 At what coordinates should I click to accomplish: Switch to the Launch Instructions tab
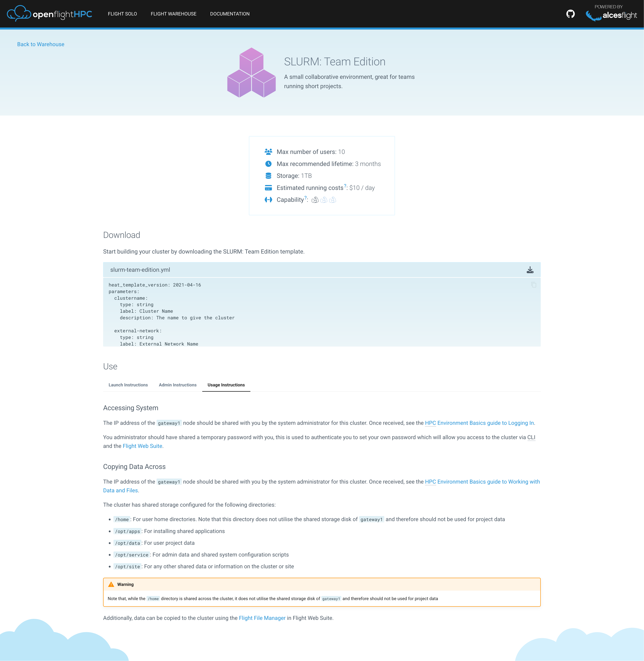(x=128, y=385)
